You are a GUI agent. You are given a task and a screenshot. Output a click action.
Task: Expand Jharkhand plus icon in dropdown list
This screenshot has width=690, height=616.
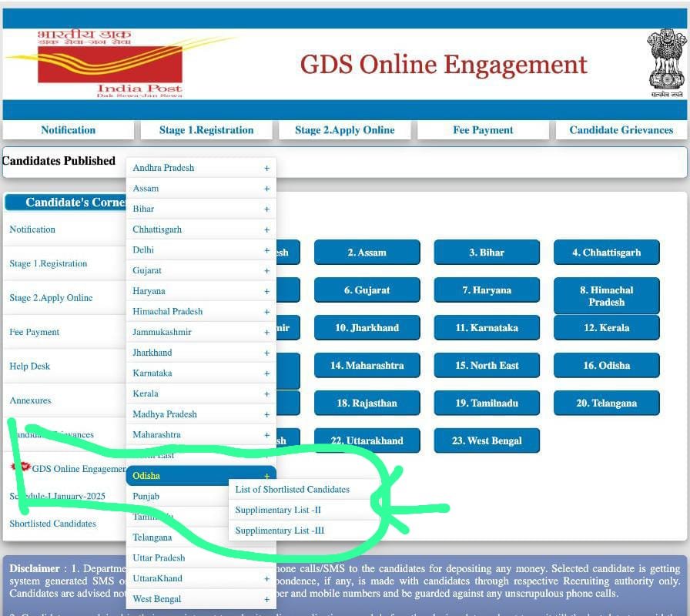[266, 353]
